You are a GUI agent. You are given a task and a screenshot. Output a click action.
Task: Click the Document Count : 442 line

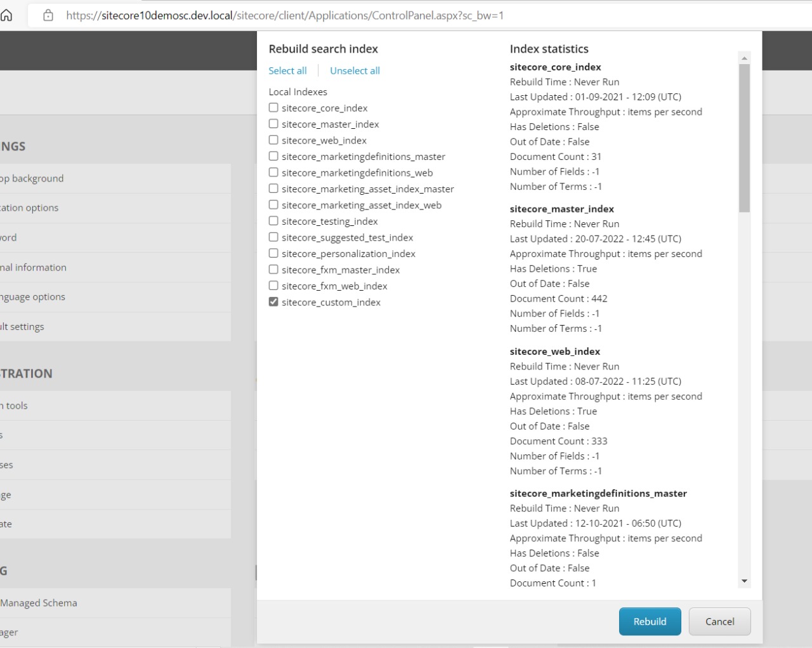coord(558,298)
